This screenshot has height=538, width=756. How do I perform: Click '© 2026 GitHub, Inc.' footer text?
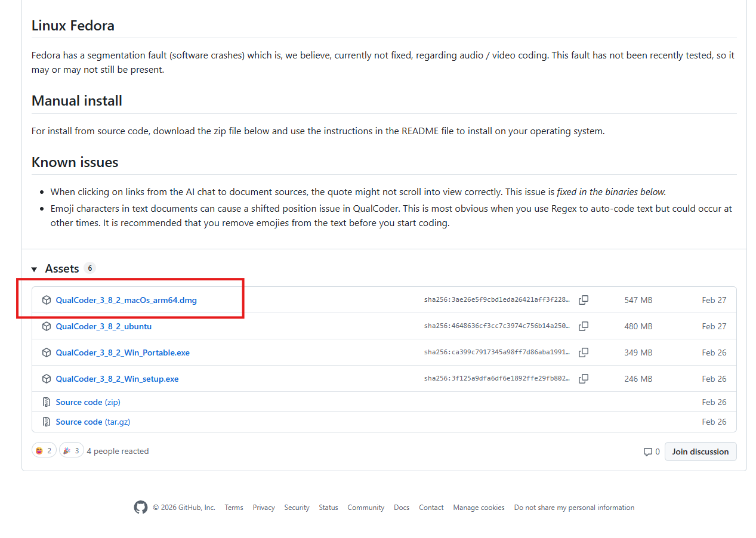point(184,508)
